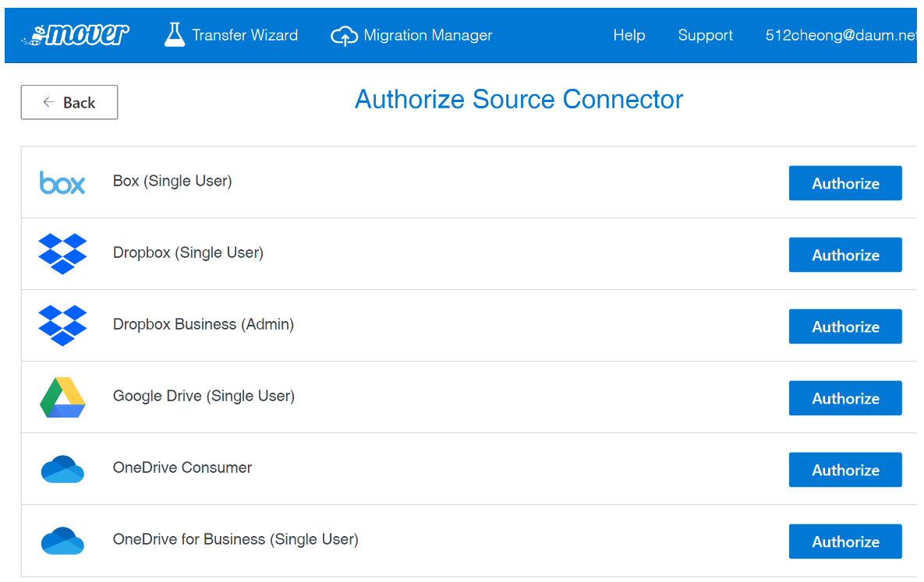924x582 pixels.
Task: Open the Help page
Action: click(x=629, y=35)
